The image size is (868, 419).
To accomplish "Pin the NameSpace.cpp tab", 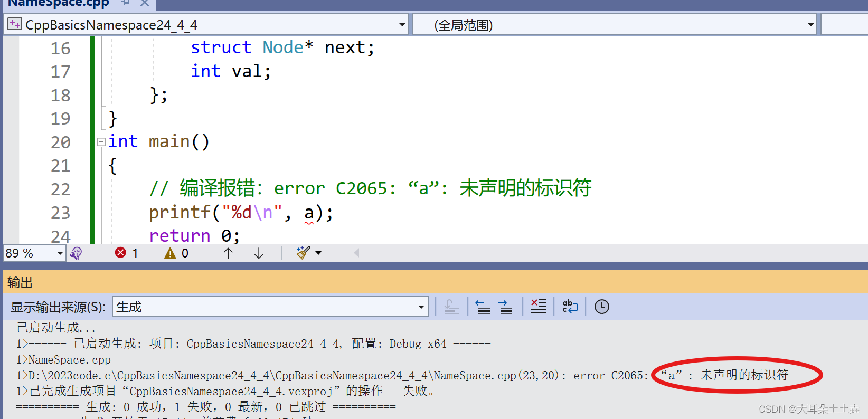I will pyautogui.click(x=126, y=3).
